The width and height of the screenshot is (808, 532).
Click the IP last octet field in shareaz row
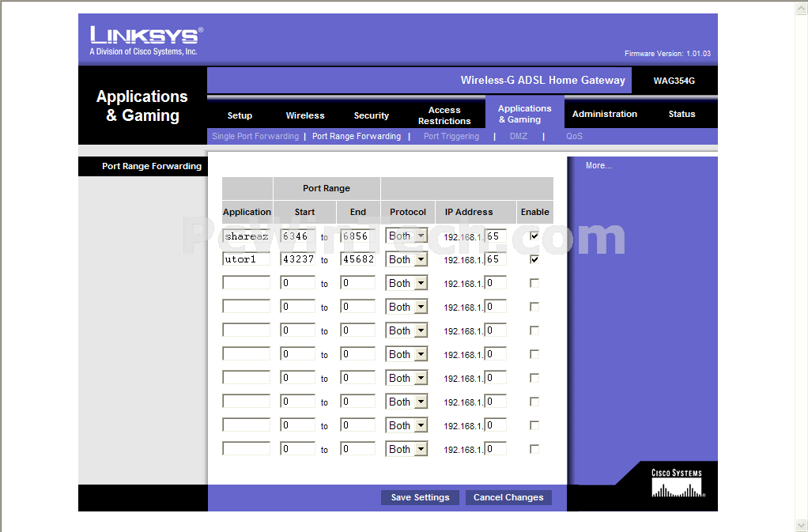[495, 236]
